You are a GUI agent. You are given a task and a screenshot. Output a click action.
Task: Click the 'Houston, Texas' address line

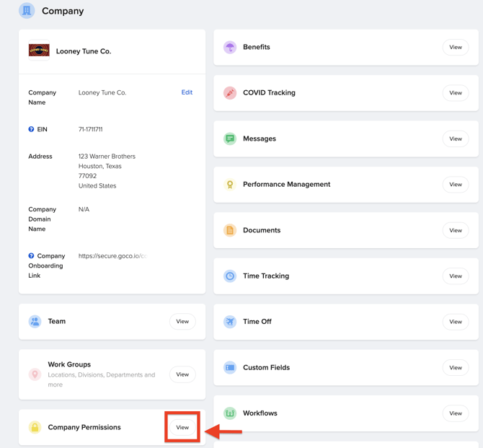[99, 166]
